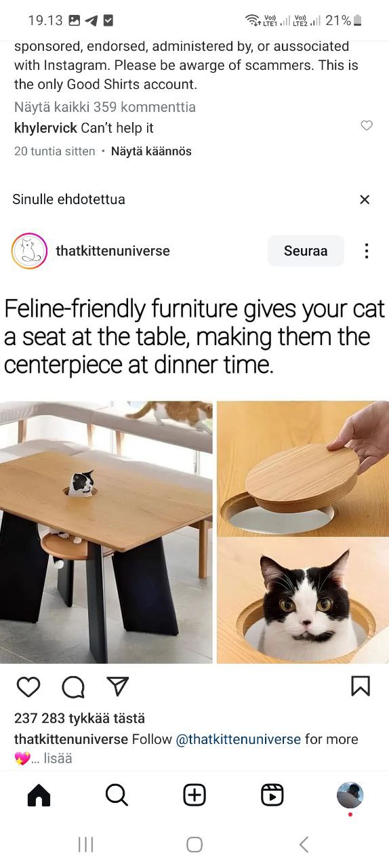Image resolution: width=389 pixels, height=868 pixels.
Task: Show translation with Näytä käännös
Action: pos(151,151)
